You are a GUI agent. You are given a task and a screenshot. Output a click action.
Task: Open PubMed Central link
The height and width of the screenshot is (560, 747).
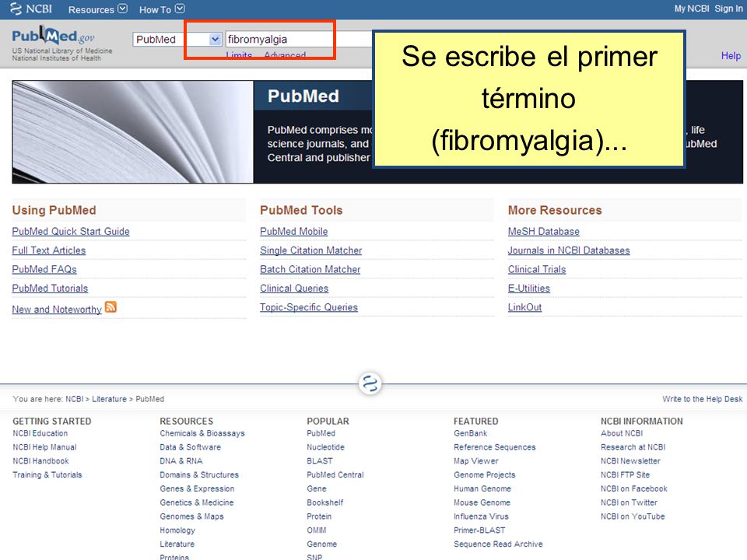coord(335,474)
